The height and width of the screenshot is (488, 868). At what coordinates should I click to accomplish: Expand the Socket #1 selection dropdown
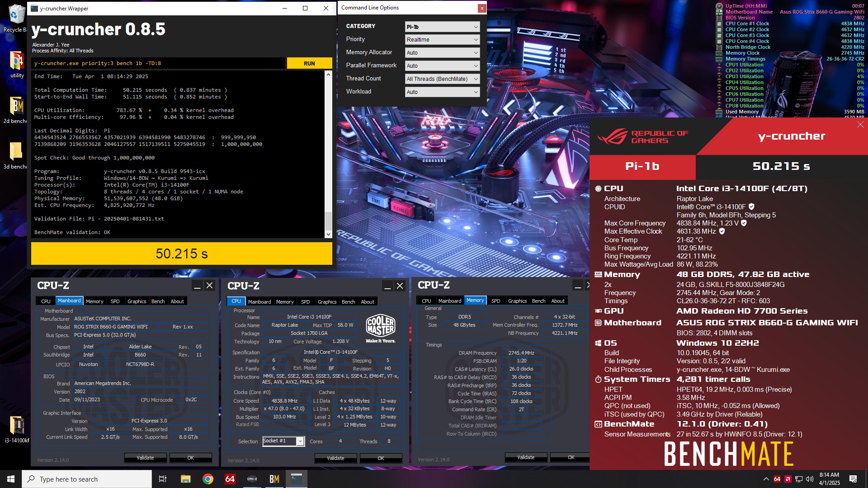pos(300,441)
